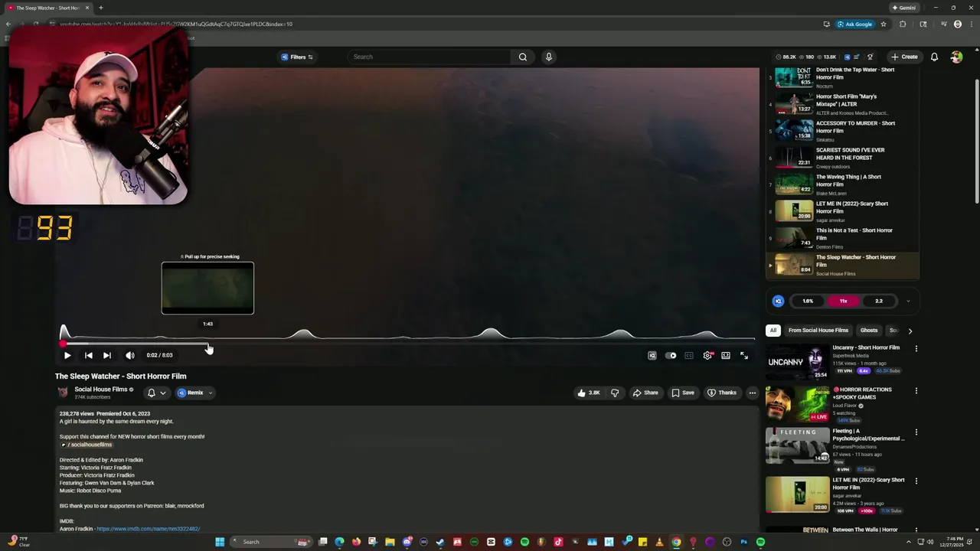The height and width of the screenshot is (551, 980).
Task: Select playlist item 'Don't Drink the Tap Water'
Action: point(842,77)
